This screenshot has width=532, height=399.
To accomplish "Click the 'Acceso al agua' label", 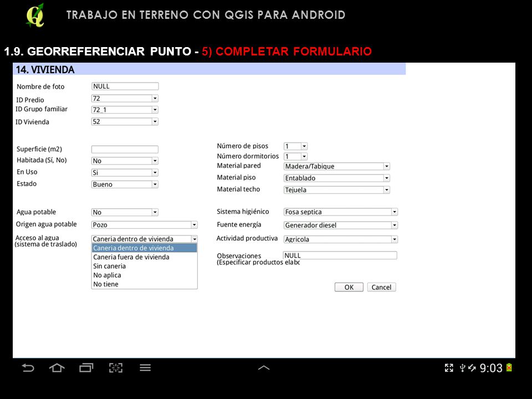I will pyautogui.click(x=37, y=238).
